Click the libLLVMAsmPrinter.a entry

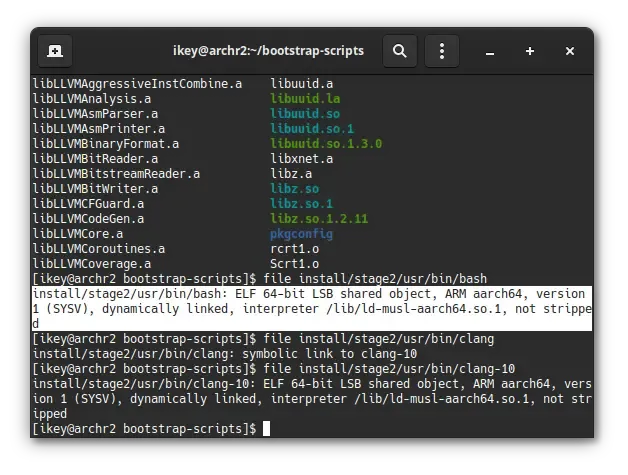point(99,129)
